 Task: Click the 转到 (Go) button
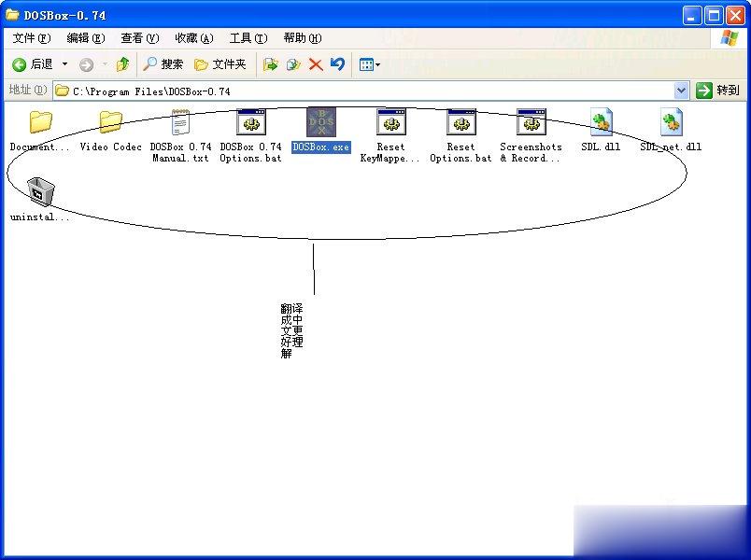coord(718,91)
